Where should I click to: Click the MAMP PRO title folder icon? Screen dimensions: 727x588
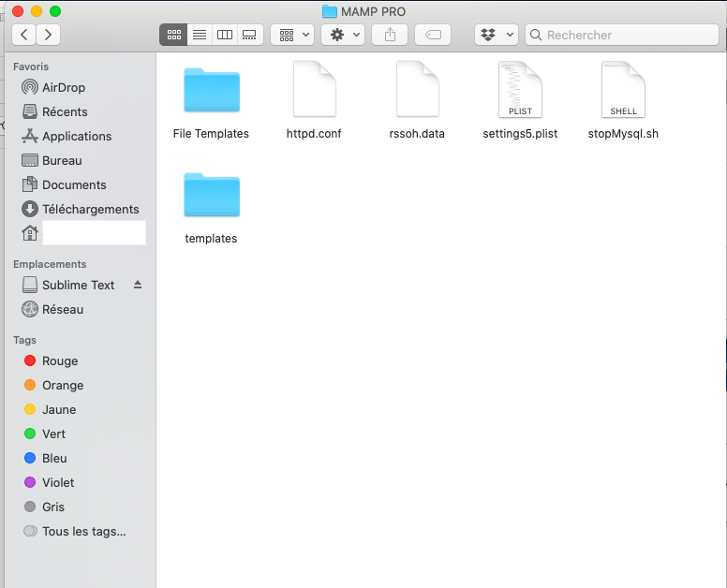coord(329,11)
